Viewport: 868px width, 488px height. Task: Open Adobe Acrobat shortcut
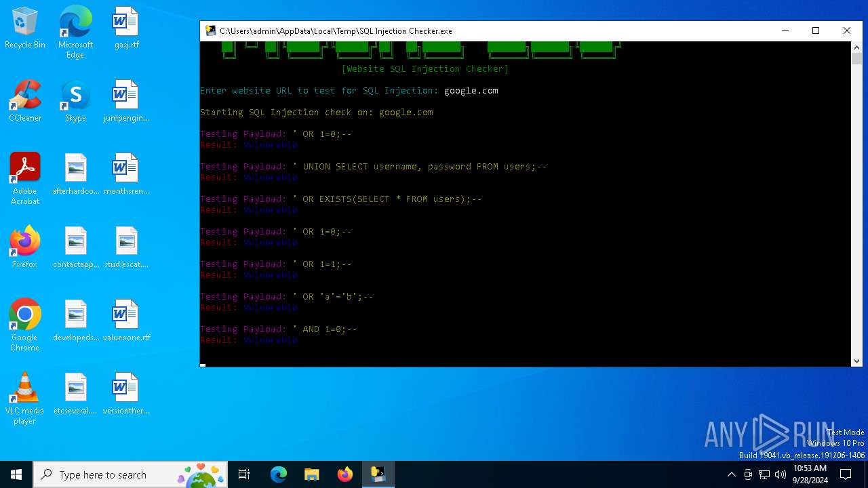coord(25,179)
